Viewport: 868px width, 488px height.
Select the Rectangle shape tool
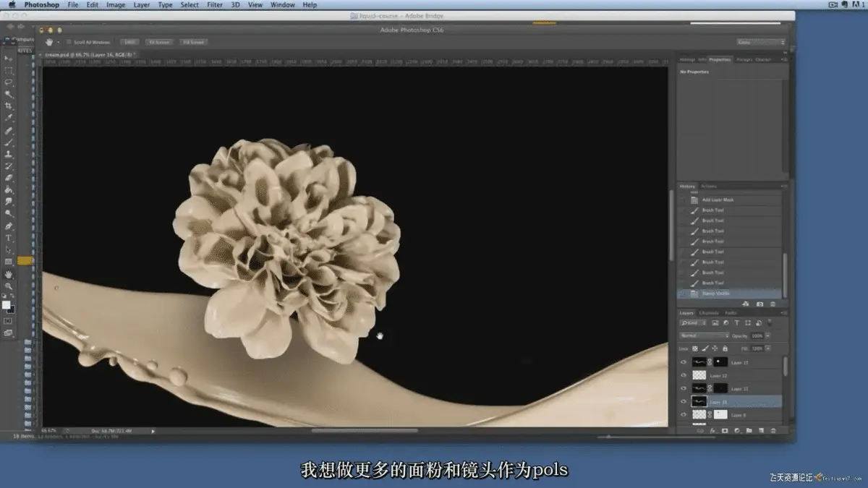pyautogui.click(x=9, y=261)
